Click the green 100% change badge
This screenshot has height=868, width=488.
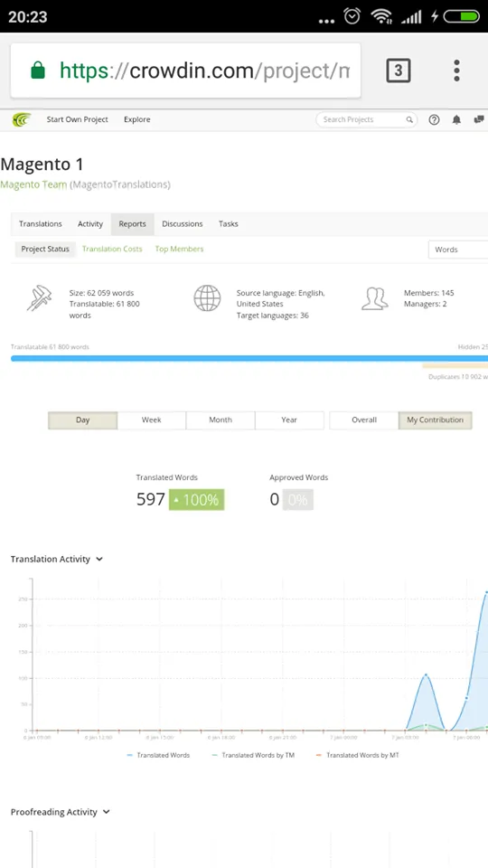click(196, 500)
